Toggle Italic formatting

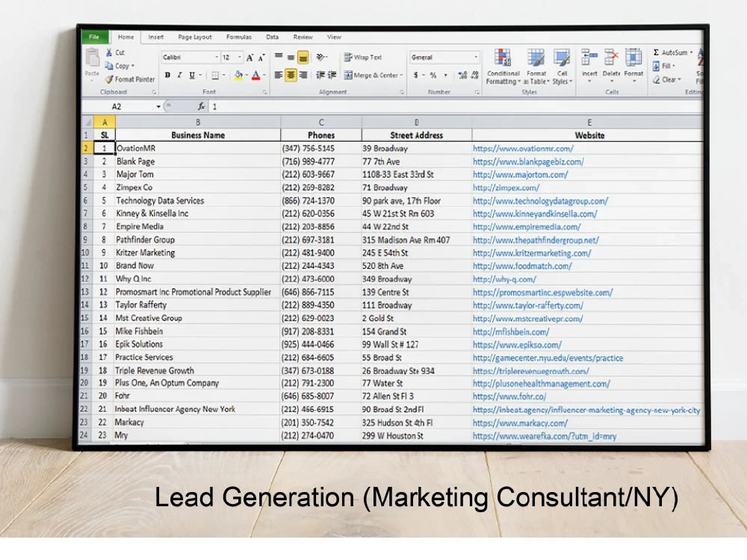[179, 75]
